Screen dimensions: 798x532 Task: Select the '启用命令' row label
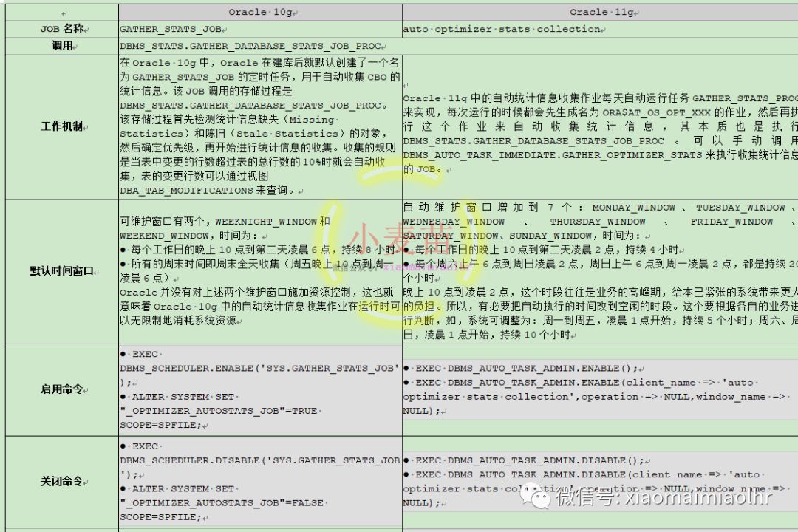(x=62, y=389)
